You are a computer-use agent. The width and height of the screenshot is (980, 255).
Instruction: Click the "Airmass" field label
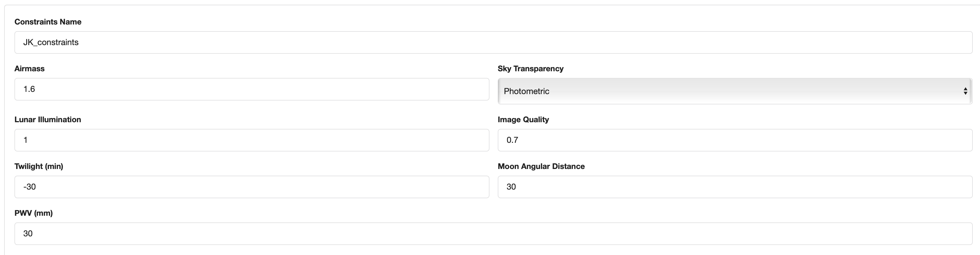click(x=29, y=69)
